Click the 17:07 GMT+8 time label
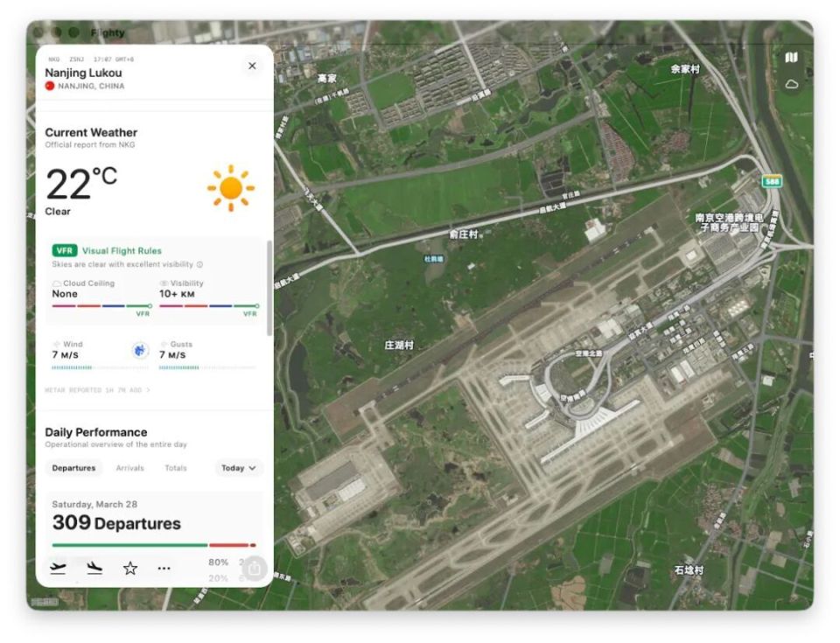 point(114,59)
